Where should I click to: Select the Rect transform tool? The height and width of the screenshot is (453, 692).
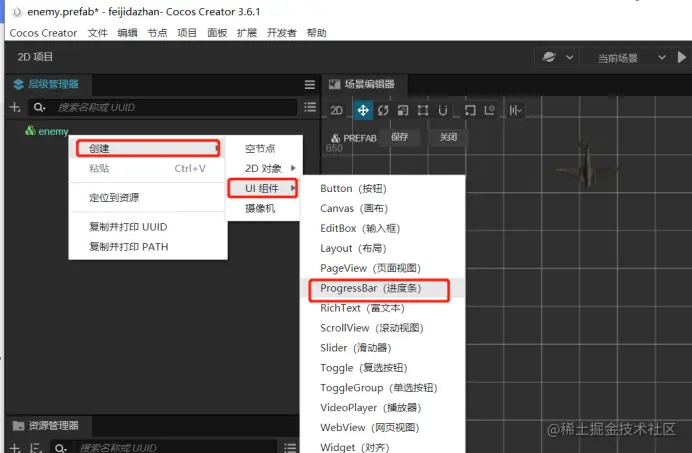(x=423, y=110)
